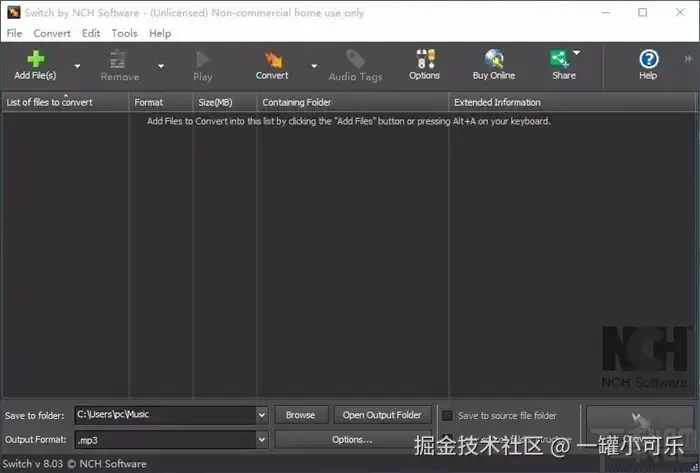Viewport: 700px width, 473px height.
Task: Expand the Add File(s) dropdown arrow
Action: pos(77,66)
